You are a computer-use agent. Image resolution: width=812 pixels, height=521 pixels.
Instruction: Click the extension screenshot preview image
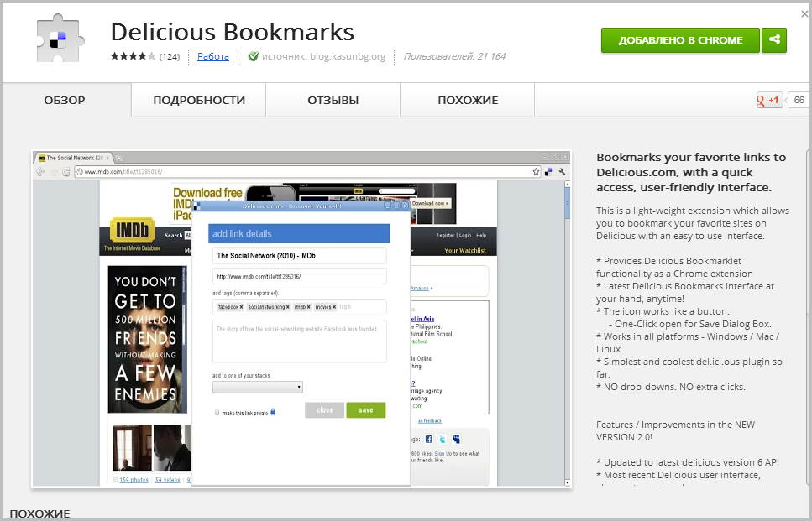[301, 319]
